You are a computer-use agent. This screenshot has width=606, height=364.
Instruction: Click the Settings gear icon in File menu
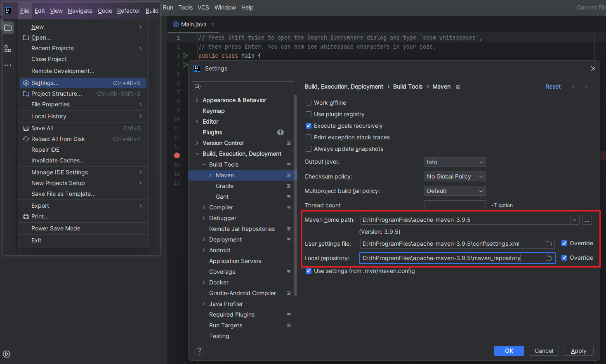tap(26, 83)
